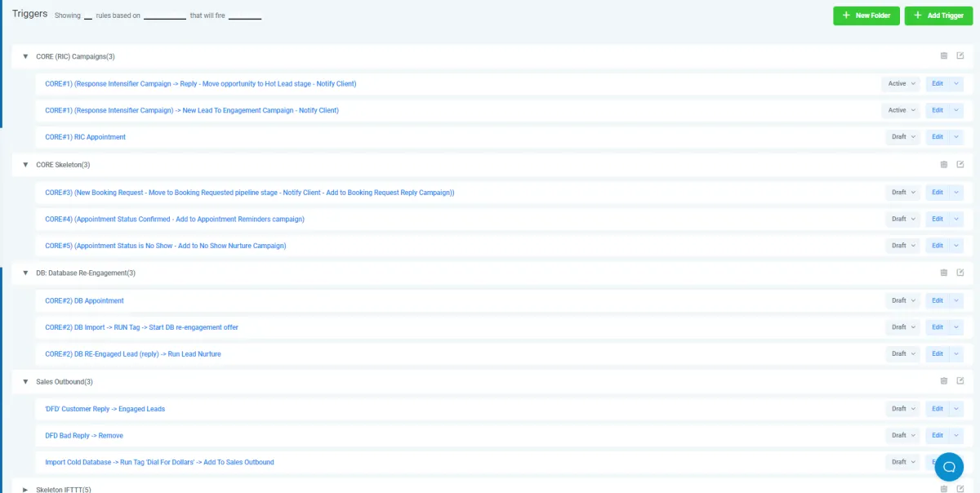The image size is (980, 493).
Task: Open DB Import RUN Tag re-engagement offer link
Action: tap(141, 327)
